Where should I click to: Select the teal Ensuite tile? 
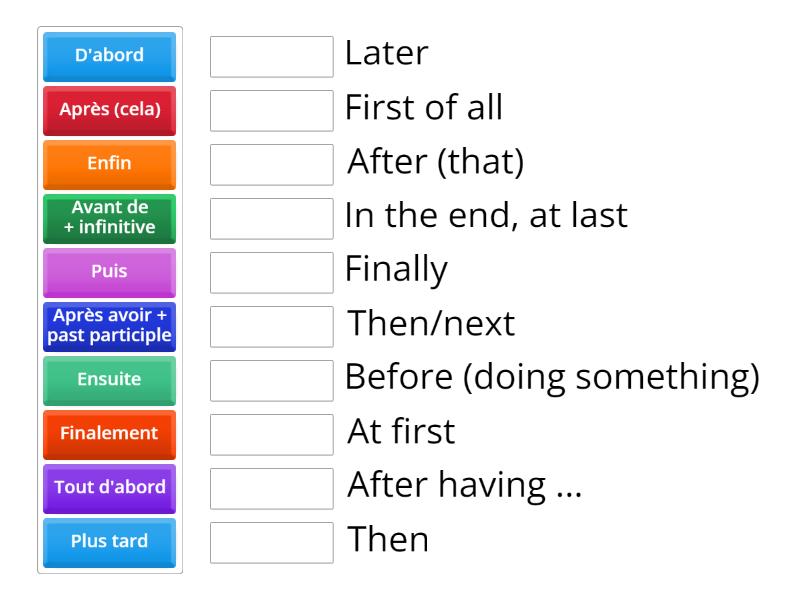point(109,381)
